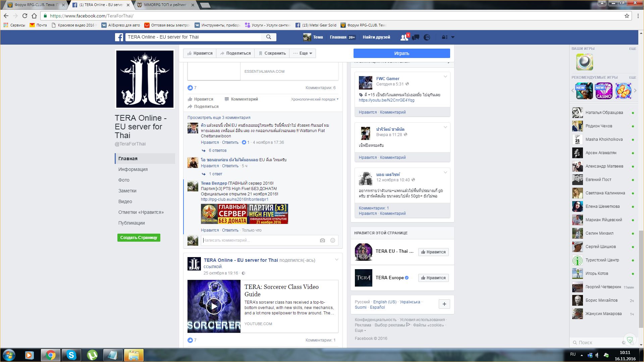Open Windows Start button

9,355
